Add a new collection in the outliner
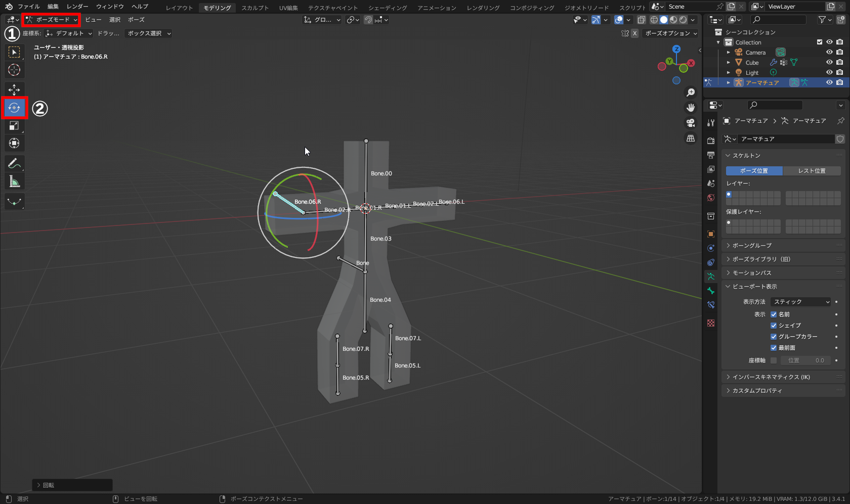Viewport: 850px width, 504px height. [x=840, y=20]
